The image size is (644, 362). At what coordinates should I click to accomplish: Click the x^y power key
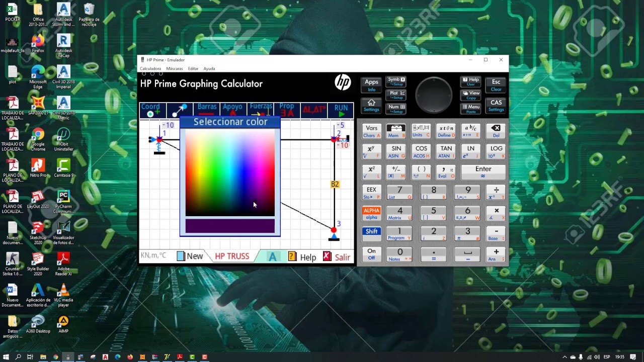coord(371,152)
